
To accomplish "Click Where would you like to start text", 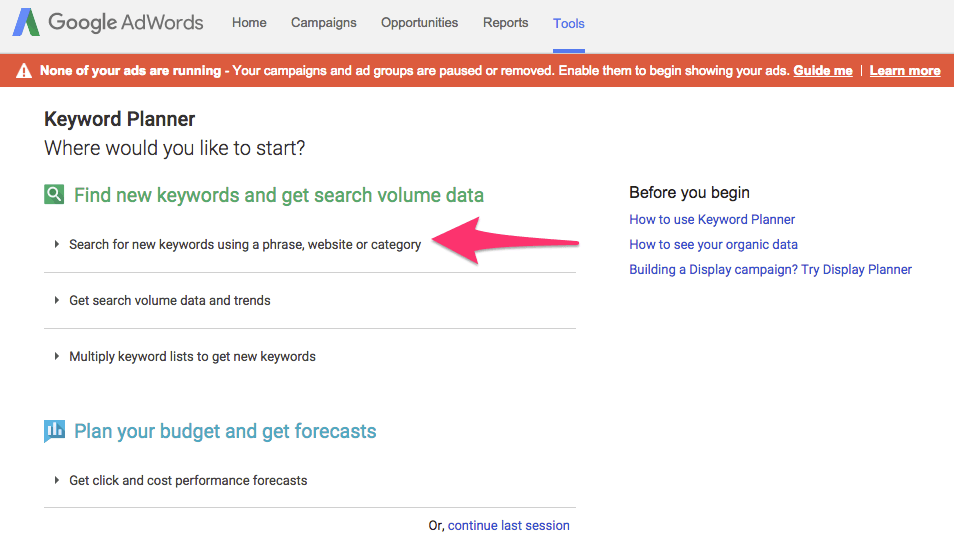I will (175, 148).
